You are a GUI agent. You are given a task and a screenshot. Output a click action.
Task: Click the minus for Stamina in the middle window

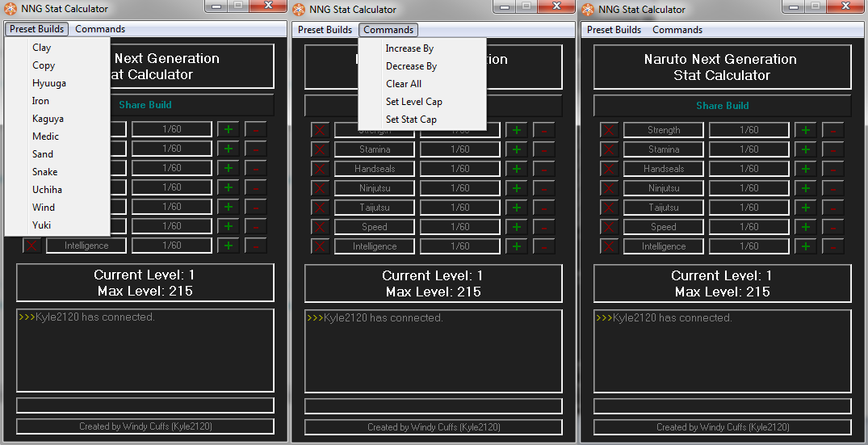[x=544, y=149]
